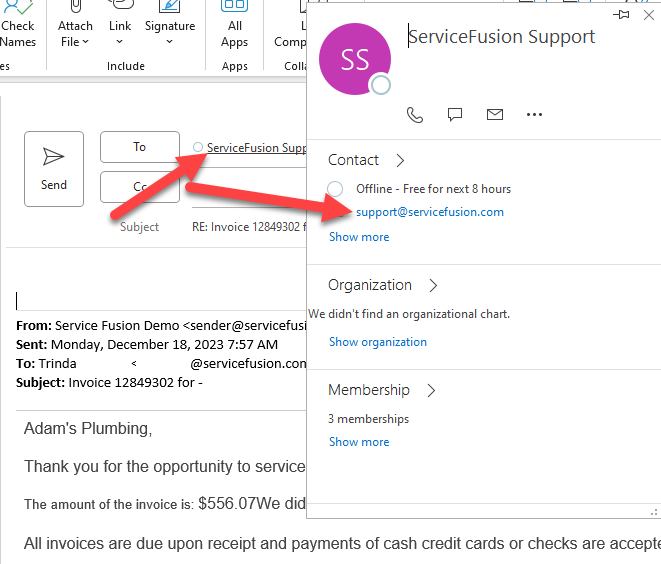Viewport: 661px width, 564px height.
Task: Click the To recipients button
Action: click(x=140, y=147)
